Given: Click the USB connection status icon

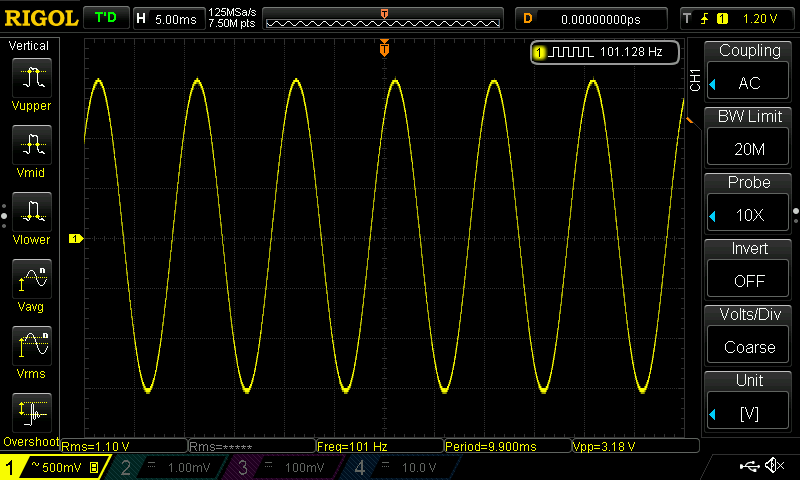Looking at the screenshot, I should 749,465.
